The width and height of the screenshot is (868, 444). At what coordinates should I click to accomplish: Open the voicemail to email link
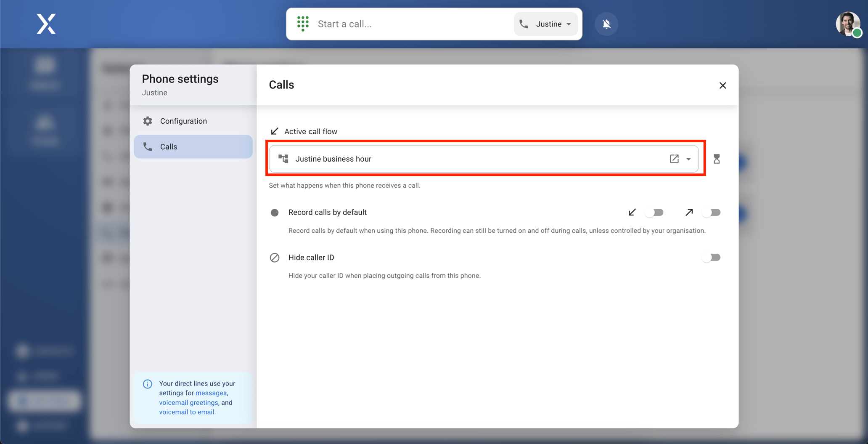coord(186,412)
